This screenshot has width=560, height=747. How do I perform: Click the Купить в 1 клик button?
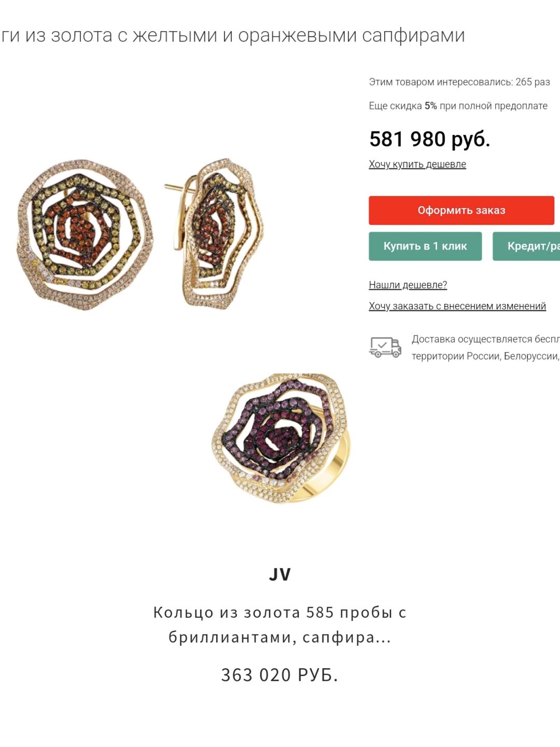coord(425,246)
